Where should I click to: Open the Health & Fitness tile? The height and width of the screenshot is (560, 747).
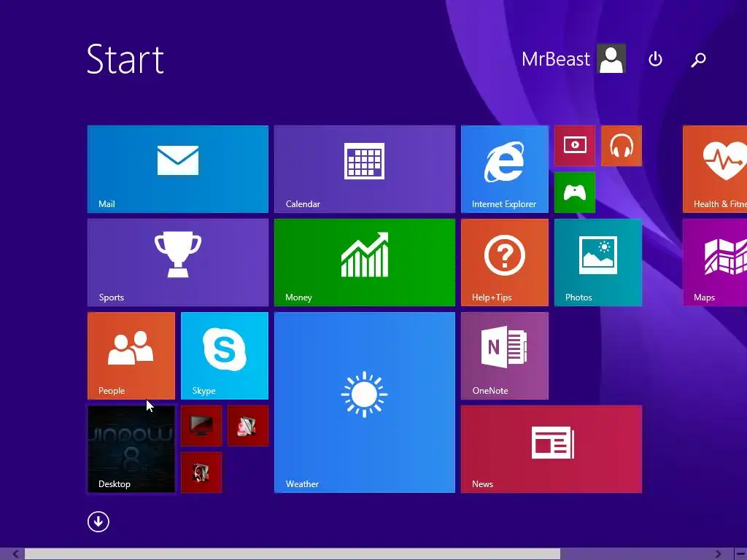(715, 169)
